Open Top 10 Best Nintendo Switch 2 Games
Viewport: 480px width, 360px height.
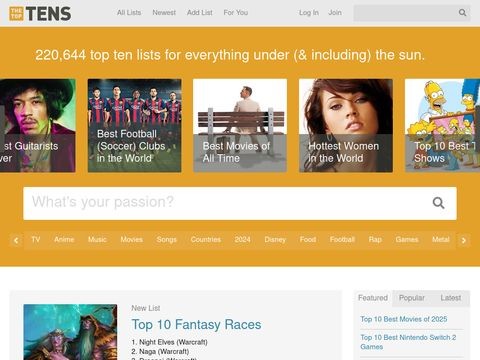[x=408, y=342]
